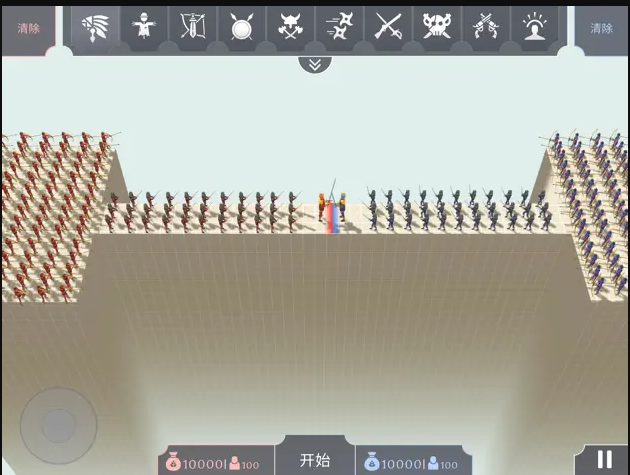Tap the virtual joystick control

(58, 425)
